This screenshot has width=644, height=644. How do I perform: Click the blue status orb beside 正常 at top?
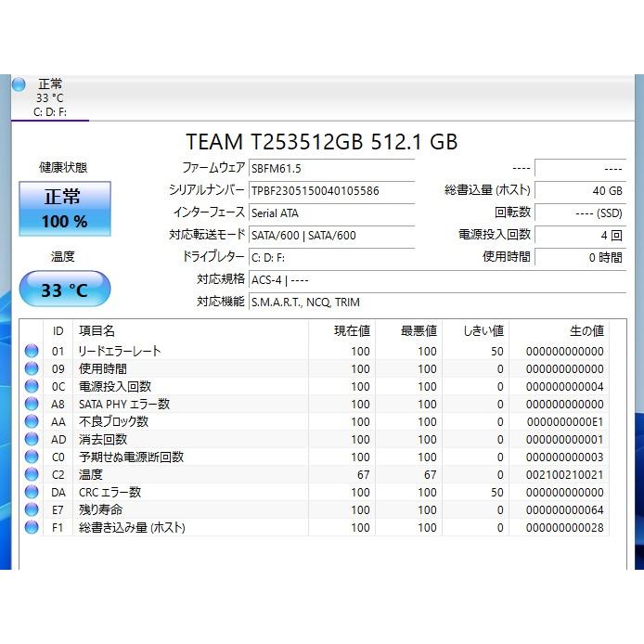[x=19, y=84]
